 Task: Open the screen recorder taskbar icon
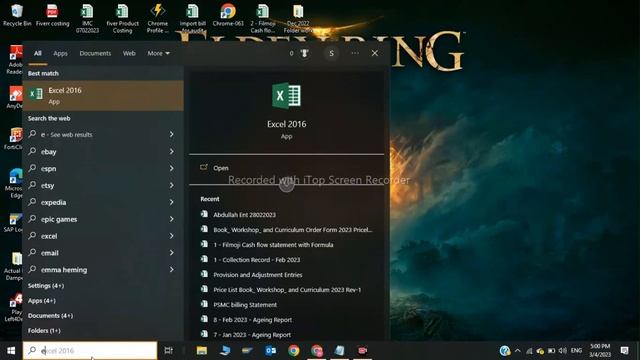click(x=362, y=350)
